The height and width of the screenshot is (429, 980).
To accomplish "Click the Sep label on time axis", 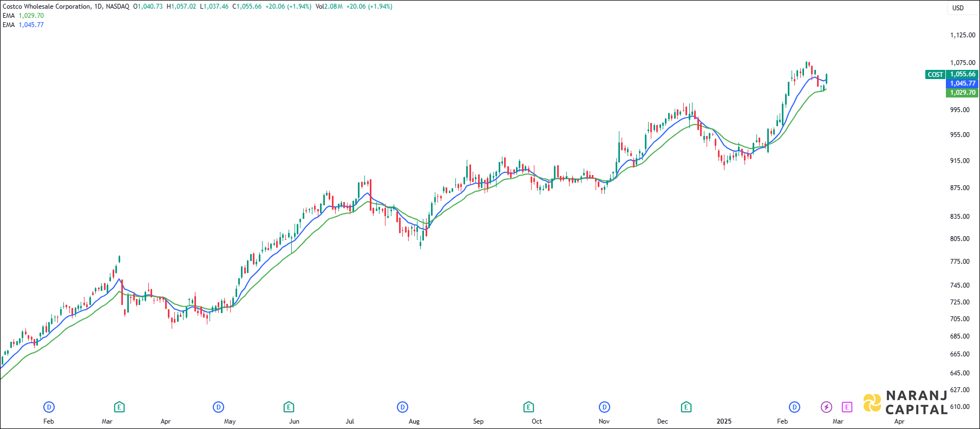I will pos(478,421).
